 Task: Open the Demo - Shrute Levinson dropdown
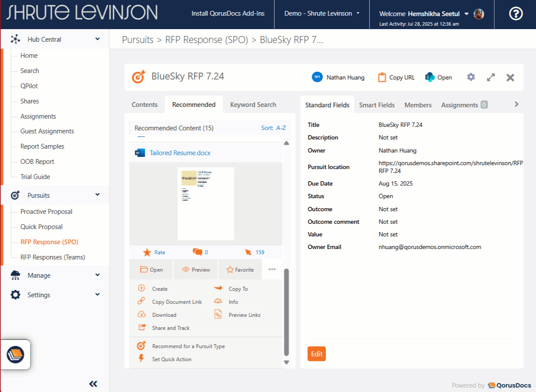point(322,13)
